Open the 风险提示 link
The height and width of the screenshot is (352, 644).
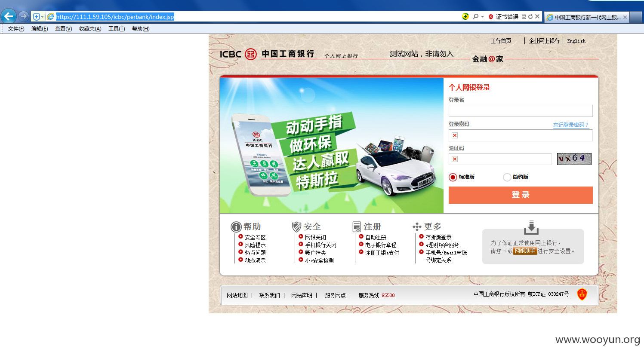(255, 245)
